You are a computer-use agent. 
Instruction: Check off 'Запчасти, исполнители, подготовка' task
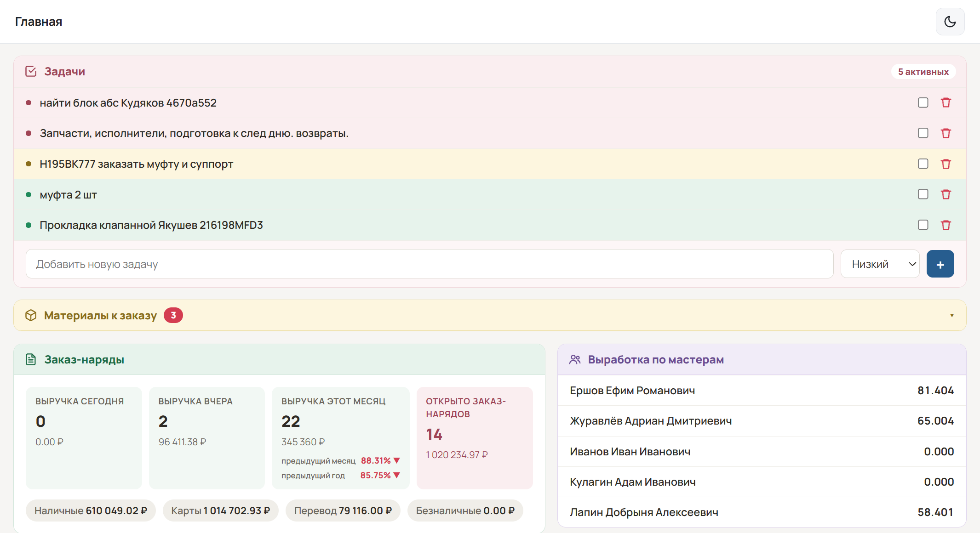923,133
